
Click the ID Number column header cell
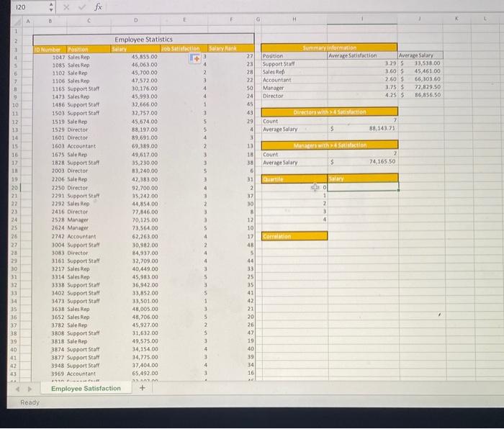click(x=50, y=50)
